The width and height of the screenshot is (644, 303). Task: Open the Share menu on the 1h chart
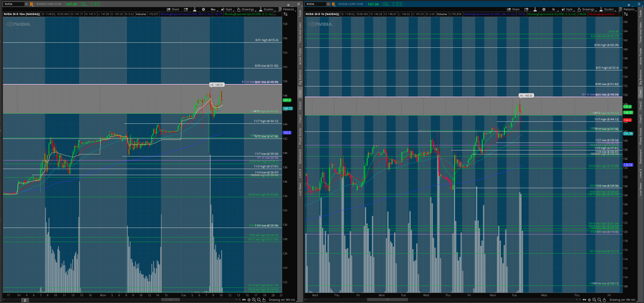click(513, 10)
